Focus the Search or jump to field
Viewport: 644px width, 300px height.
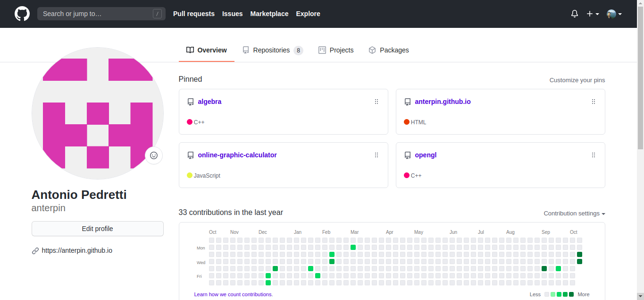coord(101,14)
